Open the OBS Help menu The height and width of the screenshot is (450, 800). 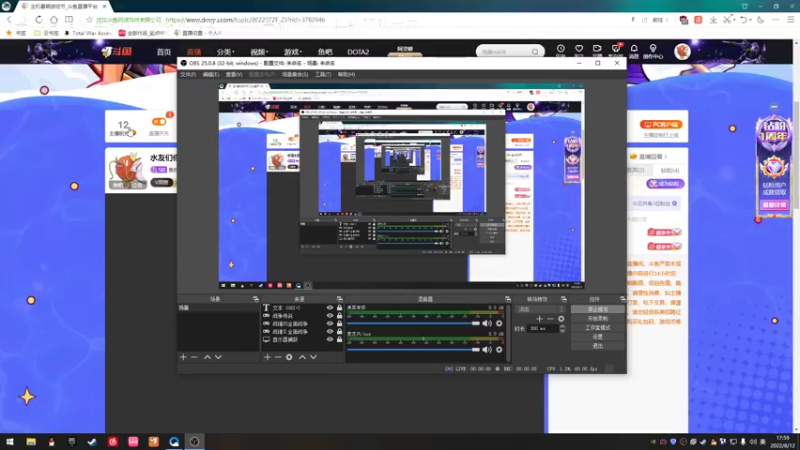346,74
